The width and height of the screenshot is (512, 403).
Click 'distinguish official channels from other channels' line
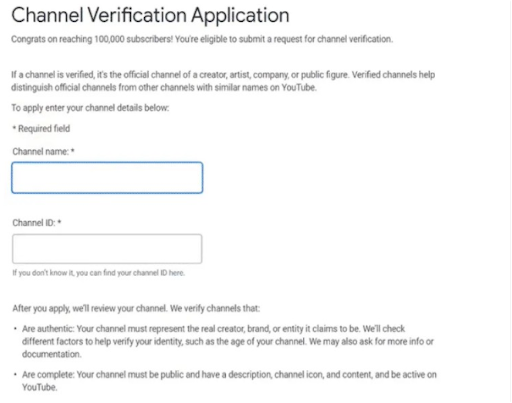pos(164,88)
